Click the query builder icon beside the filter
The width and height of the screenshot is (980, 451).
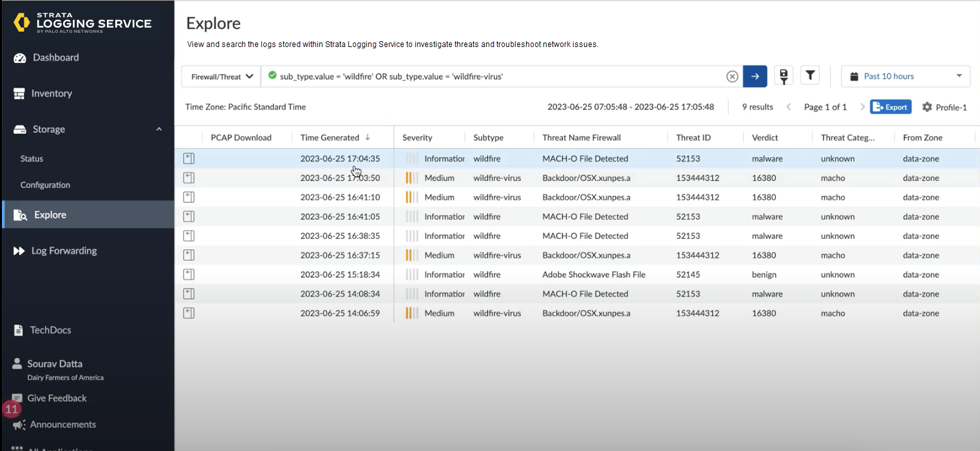tap(784, 76)
